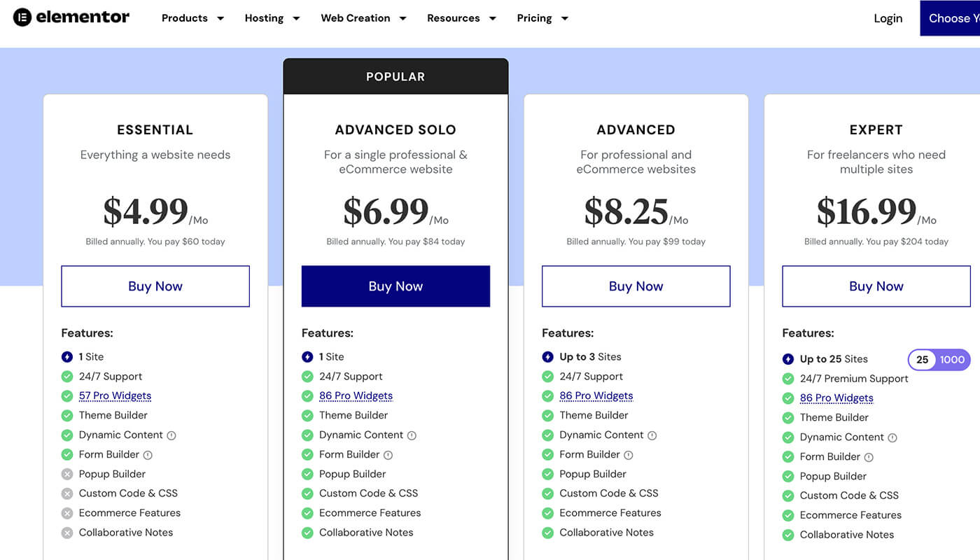
Task: Click the $4.99 price text
Action: click(146, 211)
